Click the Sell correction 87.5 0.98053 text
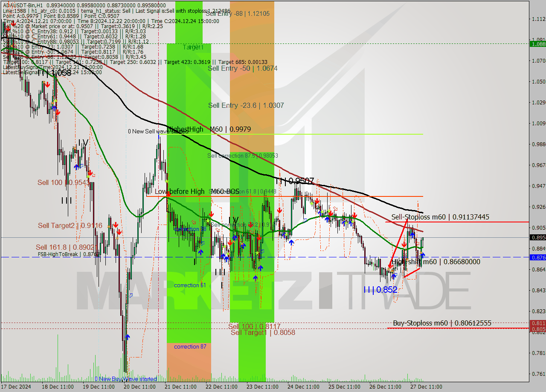The image size is (546, 392). (x=242, y=156)
